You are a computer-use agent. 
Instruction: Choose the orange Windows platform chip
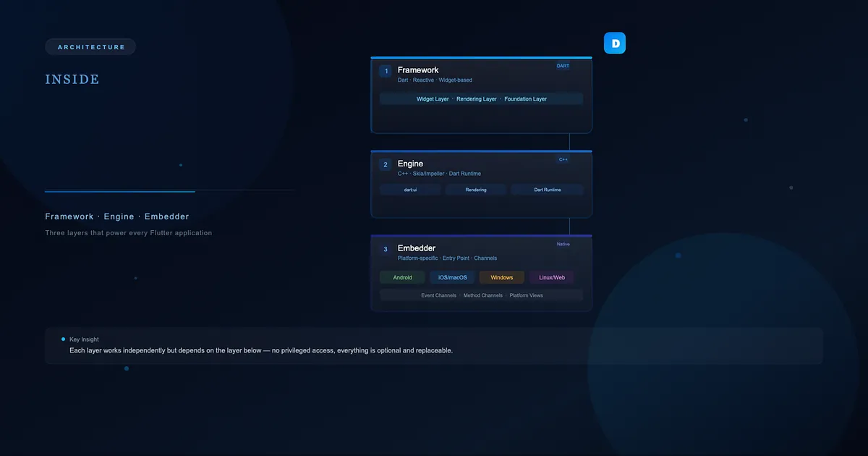pyautogui.click(x=501, y=277)
